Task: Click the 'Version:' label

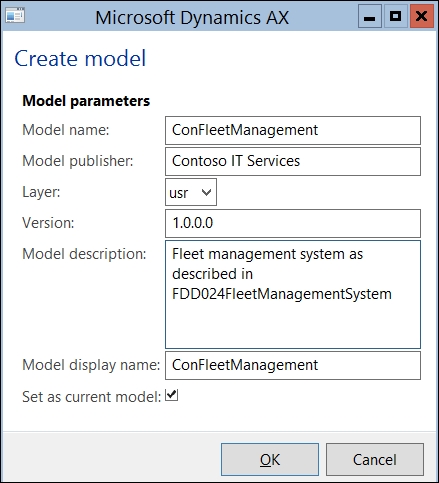Action: pos(48,223)
